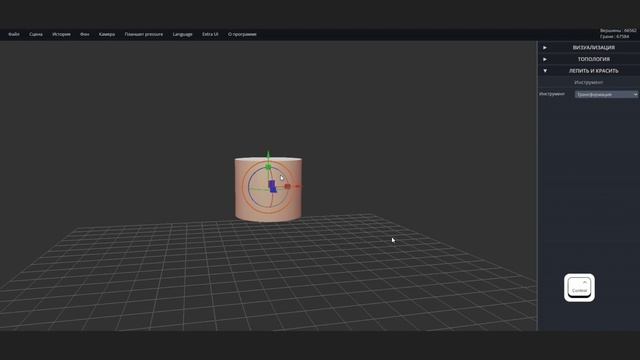Open the Language menu
The image size is (640, 360).
(182, 34)
